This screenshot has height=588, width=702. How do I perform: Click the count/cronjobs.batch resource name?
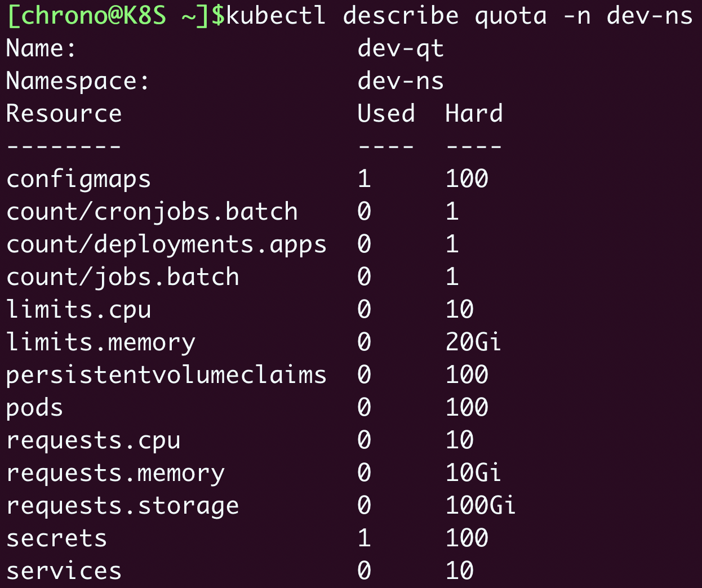(x=152, y=212)
